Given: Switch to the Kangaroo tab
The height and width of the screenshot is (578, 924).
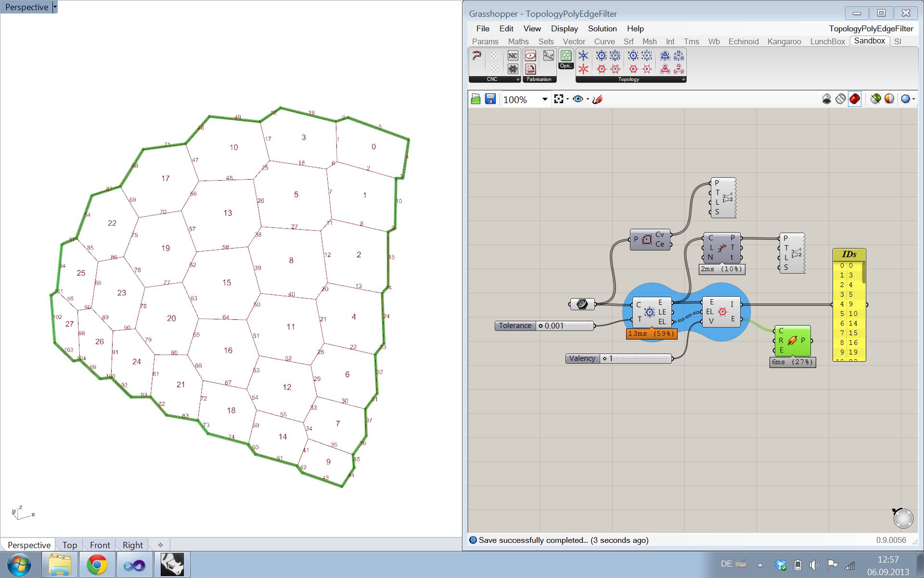Looking at the screenshot, I should coord(784,41).
